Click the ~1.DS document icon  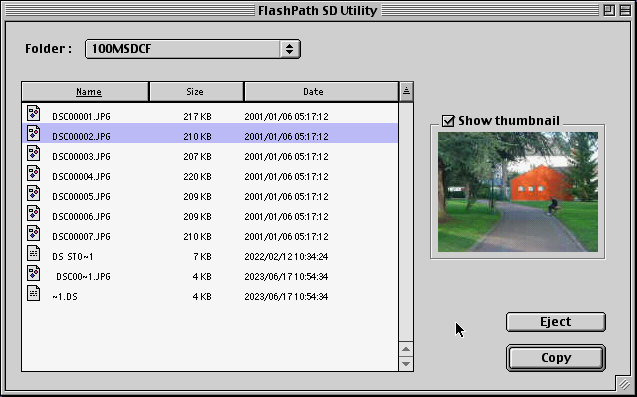[x=34, y=293]
